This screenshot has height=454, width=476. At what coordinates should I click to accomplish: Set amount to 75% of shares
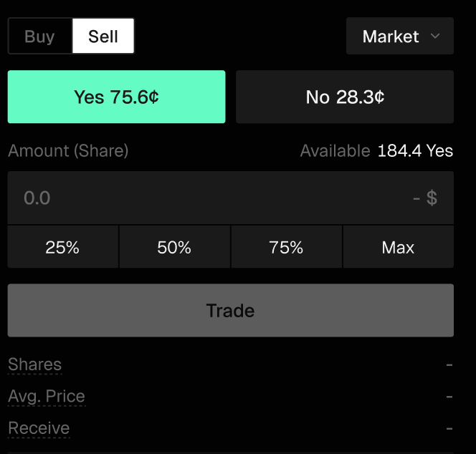[x=286, y=248]
